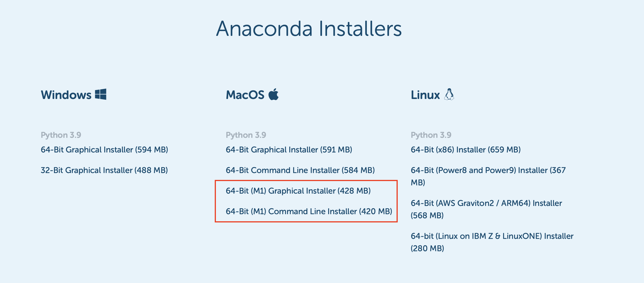Download Windows 64-Bit Graphical Installer (594 MB)
This screenshot has width=644, height=283.
[x=104, y=150]
